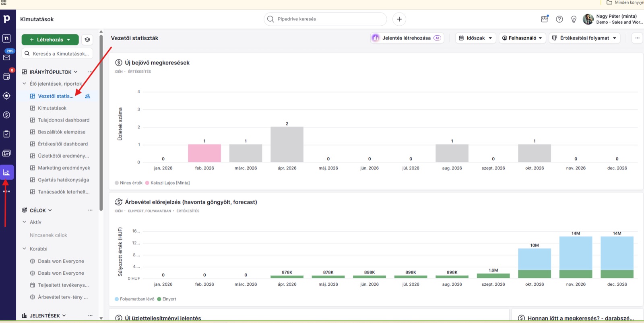Click the quick add plus button
The image size is (644, 323).
click(399, 19)
